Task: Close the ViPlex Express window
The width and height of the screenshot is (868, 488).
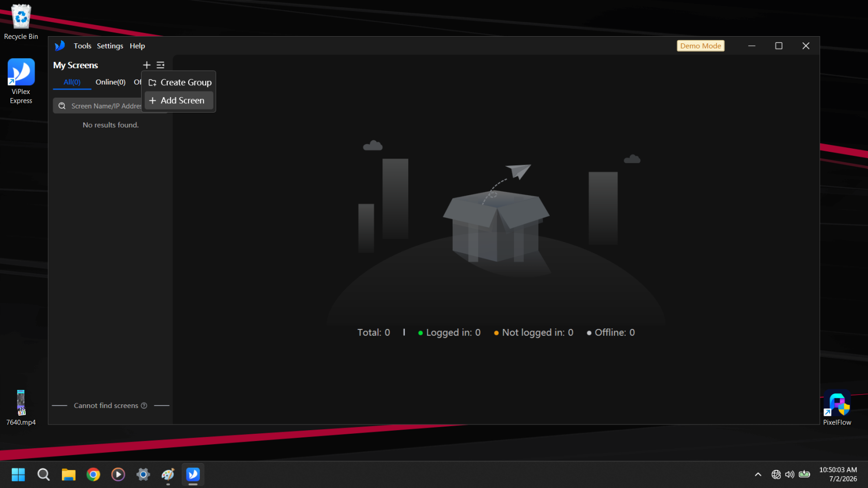Action: [x=805, y=46]
